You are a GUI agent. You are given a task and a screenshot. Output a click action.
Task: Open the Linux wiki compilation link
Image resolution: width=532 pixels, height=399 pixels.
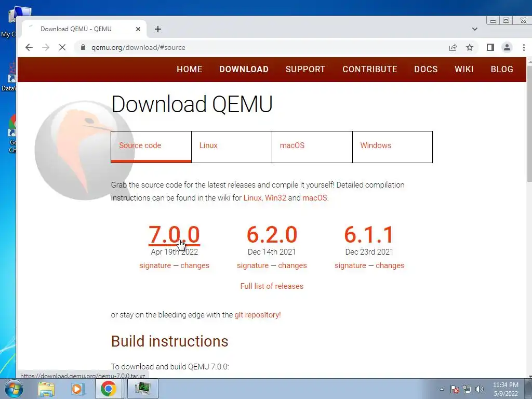[252, 198]
